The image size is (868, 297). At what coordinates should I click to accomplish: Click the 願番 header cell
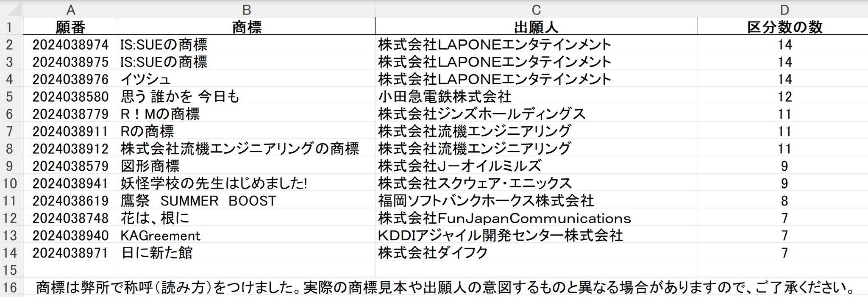71,27
